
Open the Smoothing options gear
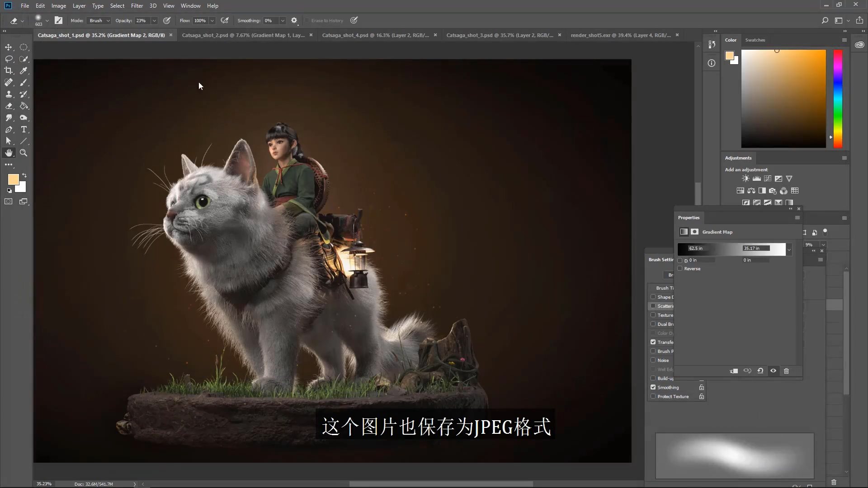pyautogui.click(x=294, y=20)
